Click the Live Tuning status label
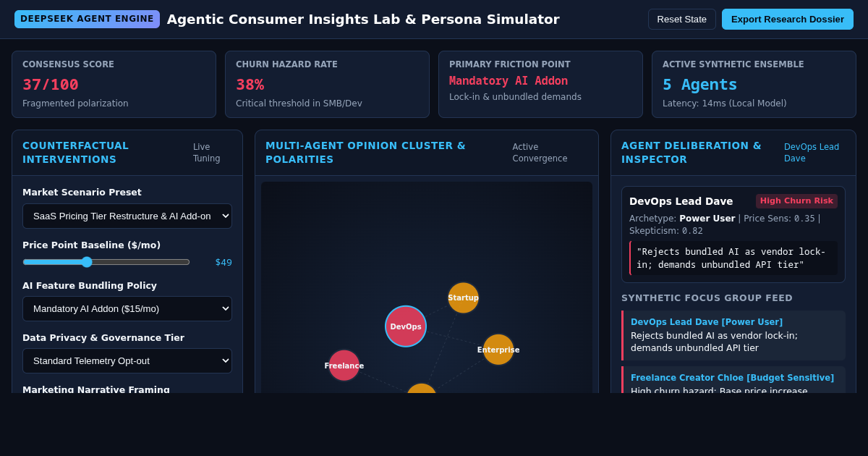Viewport: 868px width, 456px height. point(207,153)
